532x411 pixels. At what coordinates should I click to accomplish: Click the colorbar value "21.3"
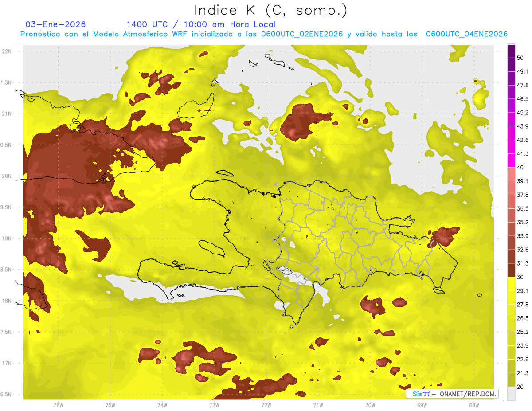523,373
